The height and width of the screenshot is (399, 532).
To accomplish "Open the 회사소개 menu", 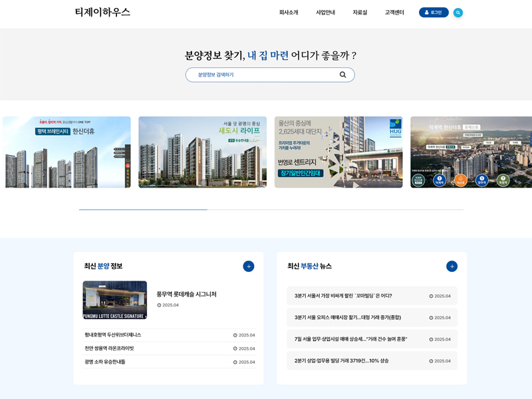I will [289, 13].
